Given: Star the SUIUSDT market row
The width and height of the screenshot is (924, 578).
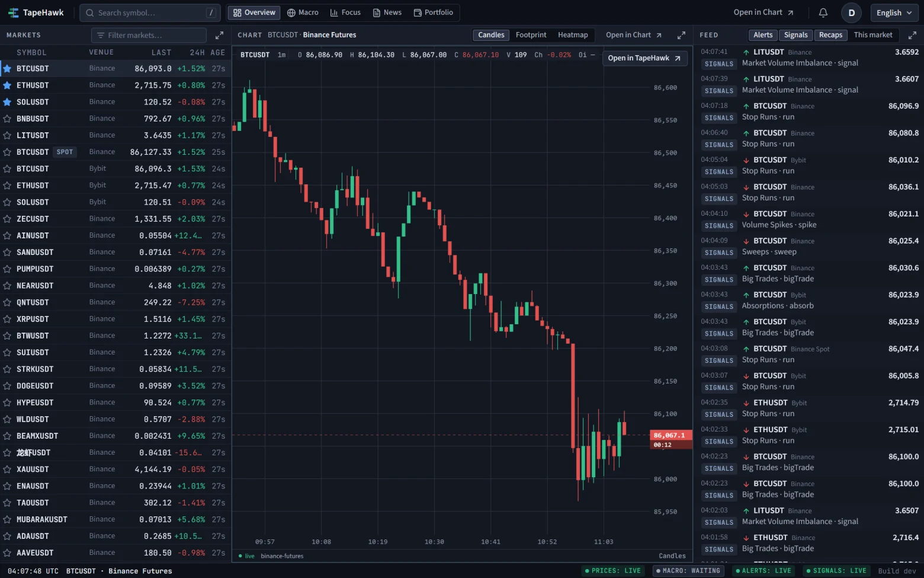Looking at the screenshot, I should coord(7,353).
